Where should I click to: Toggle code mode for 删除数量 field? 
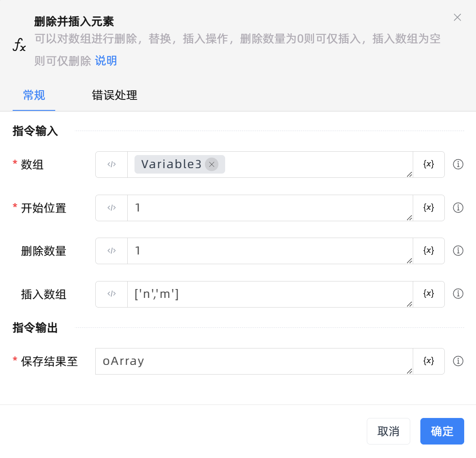click(x=112, y=251)
